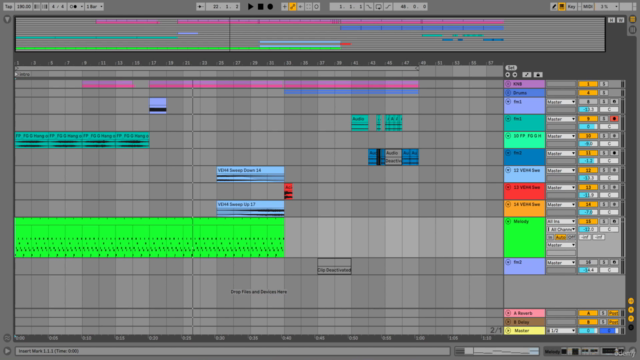Stop playback with the Stop button
This screenshot has width=640, height=360.
pyautogui.click(x=260, y=7)
